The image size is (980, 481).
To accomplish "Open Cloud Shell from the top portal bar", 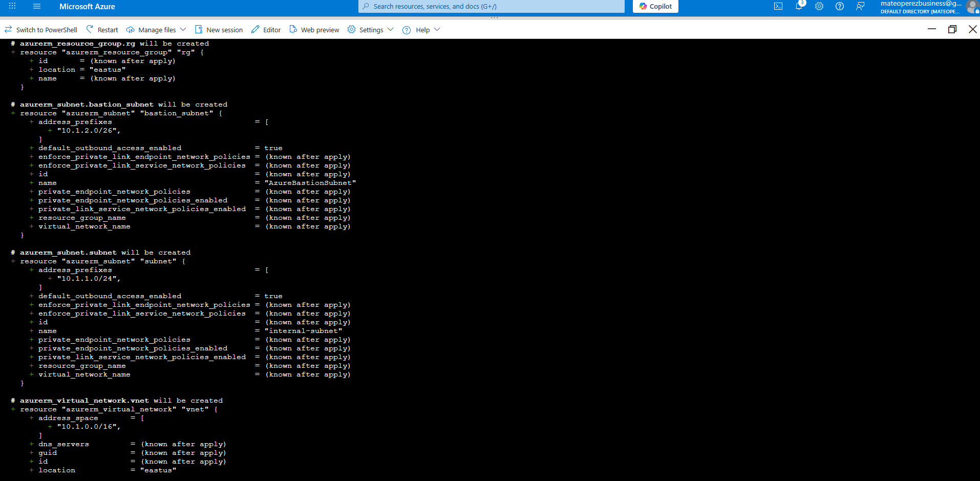I will coord(779,7).
